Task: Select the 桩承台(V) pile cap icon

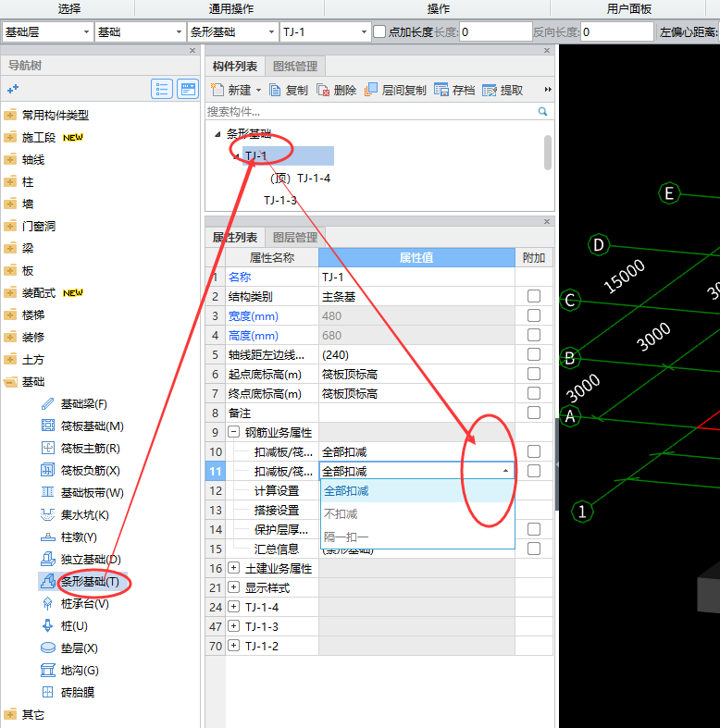Action: click(47, 603)
